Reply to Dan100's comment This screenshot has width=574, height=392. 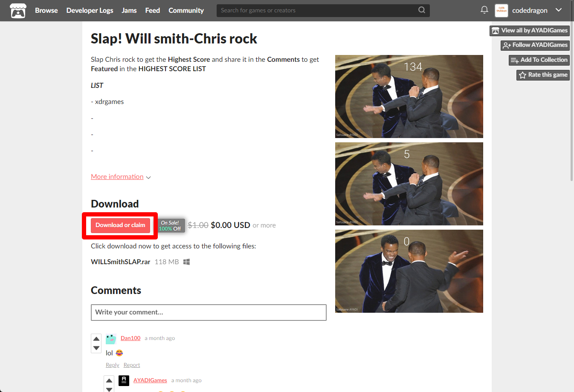point(113,365)
